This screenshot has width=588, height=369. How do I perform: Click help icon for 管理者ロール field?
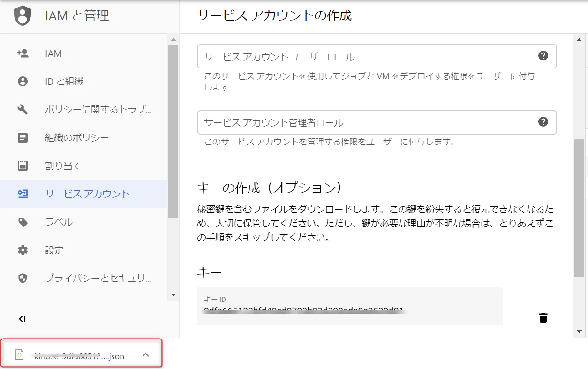point(543,122)
